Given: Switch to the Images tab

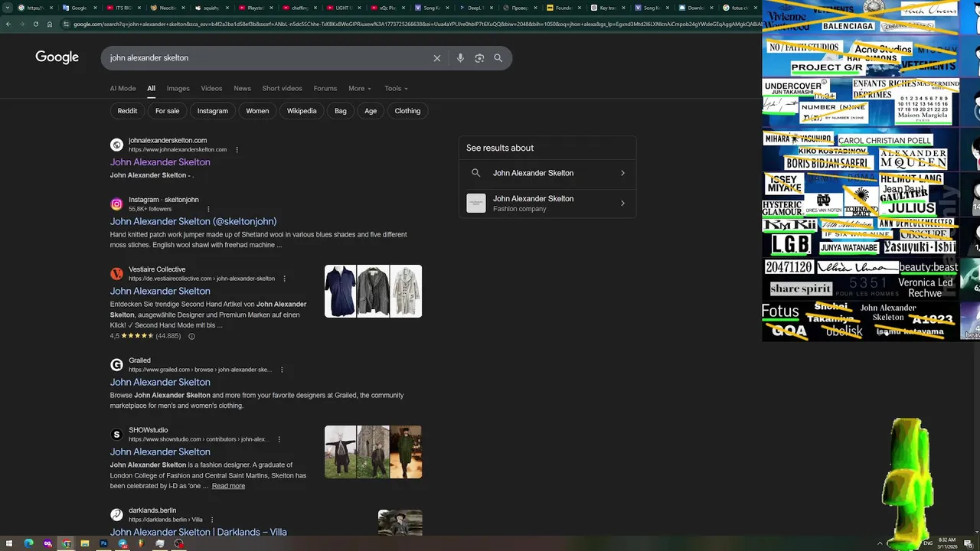Looking at the screenshot, I should (x=178, y=89).
